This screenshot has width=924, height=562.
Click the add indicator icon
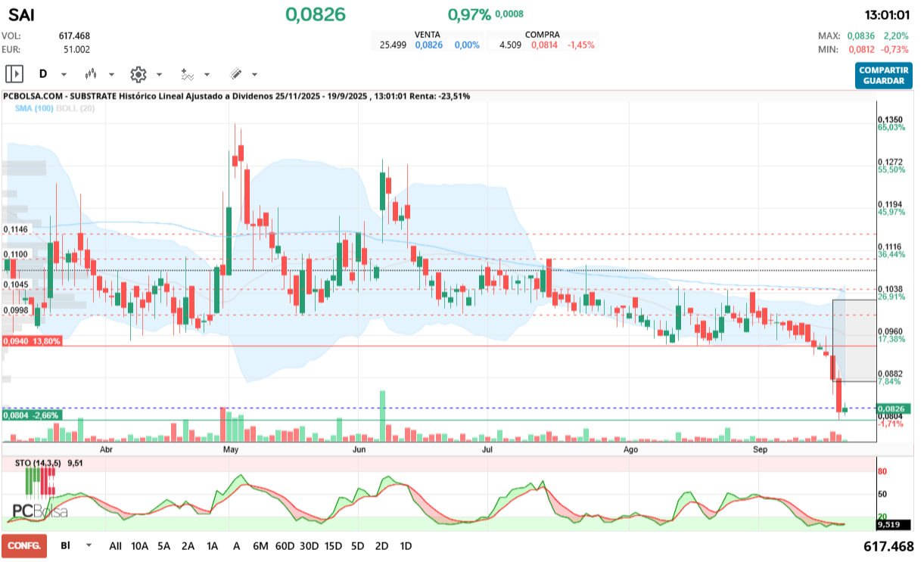coord(187,74)
